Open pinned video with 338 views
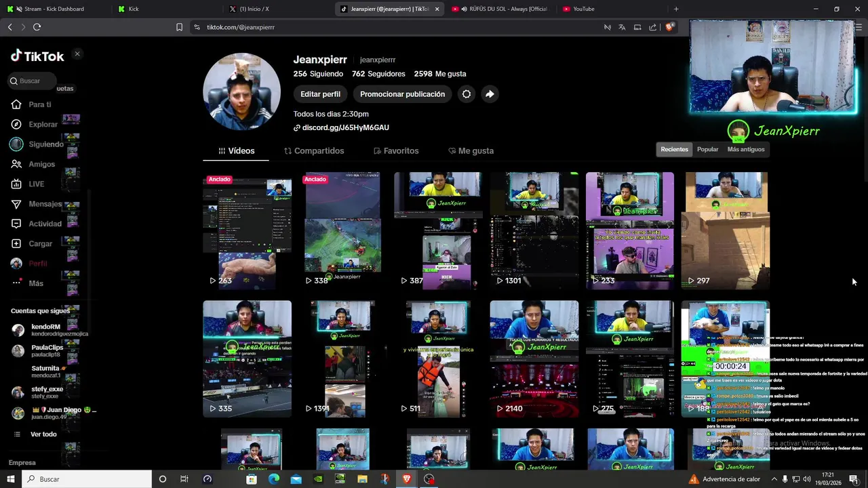The image size is (868, 488). click(342, 230)
